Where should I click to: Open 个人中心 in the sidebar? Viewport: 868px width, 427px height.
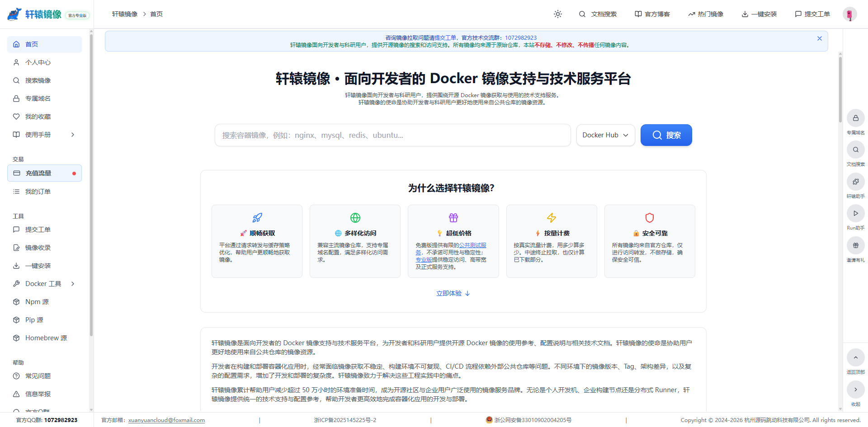coord(44,62)
